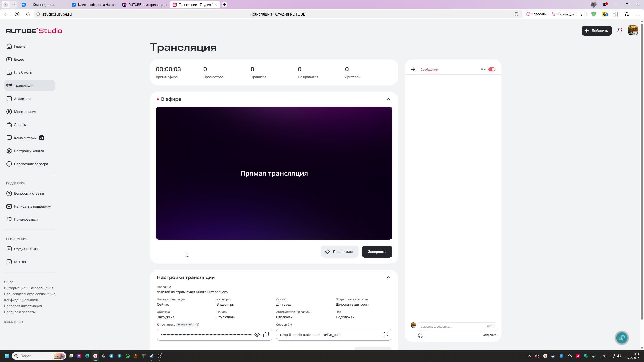Collapse Настройки трансляции section
The width and height of the screenshot is (644, 362).
(388, 277)
